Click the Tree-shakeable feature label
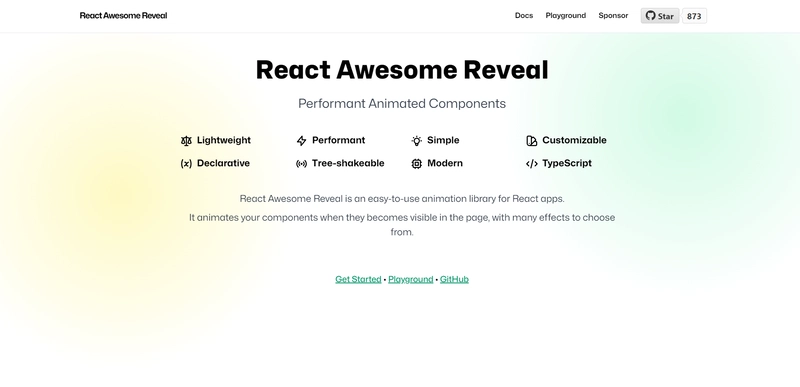Image resolution: width=800 pixels, height=387 pixels. [348, 163]
